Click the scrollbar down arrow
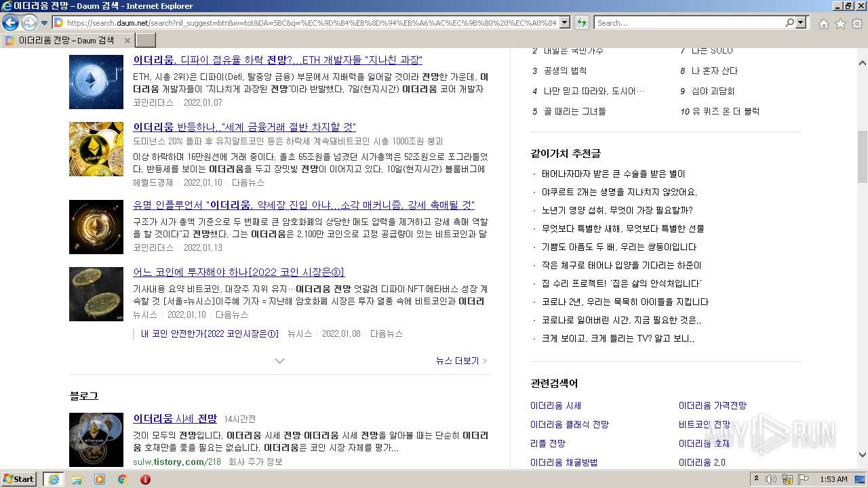 [862, 455]
